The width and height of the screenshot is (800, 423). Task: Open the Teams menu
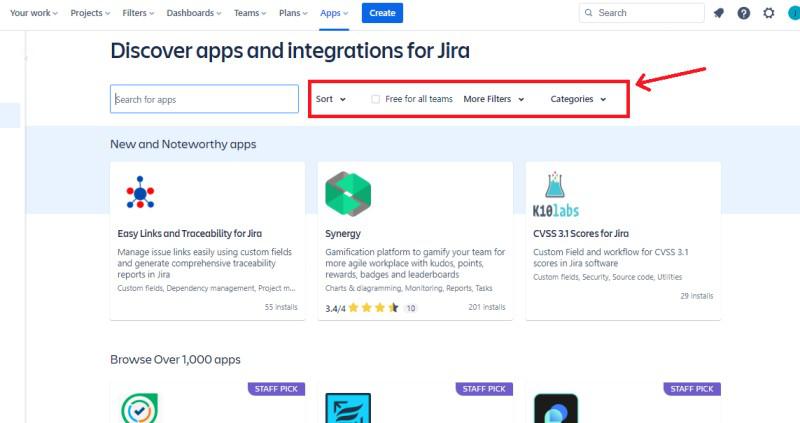[250, 13]
